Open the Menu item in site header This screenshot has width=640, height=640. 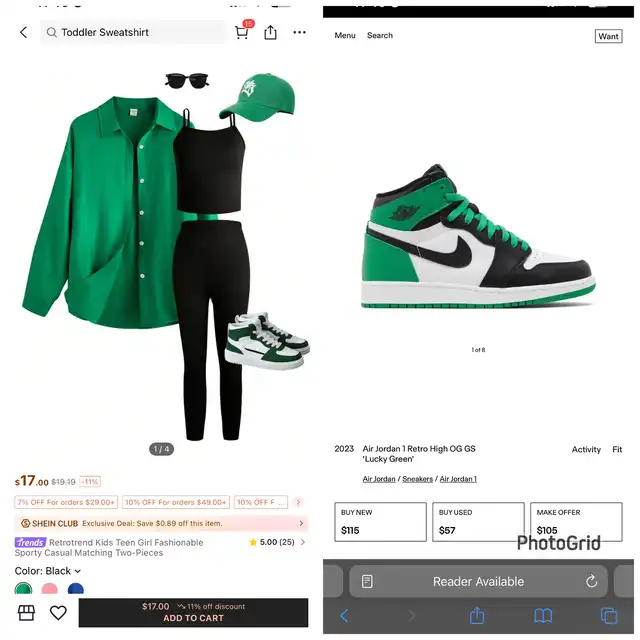point(345,36)
